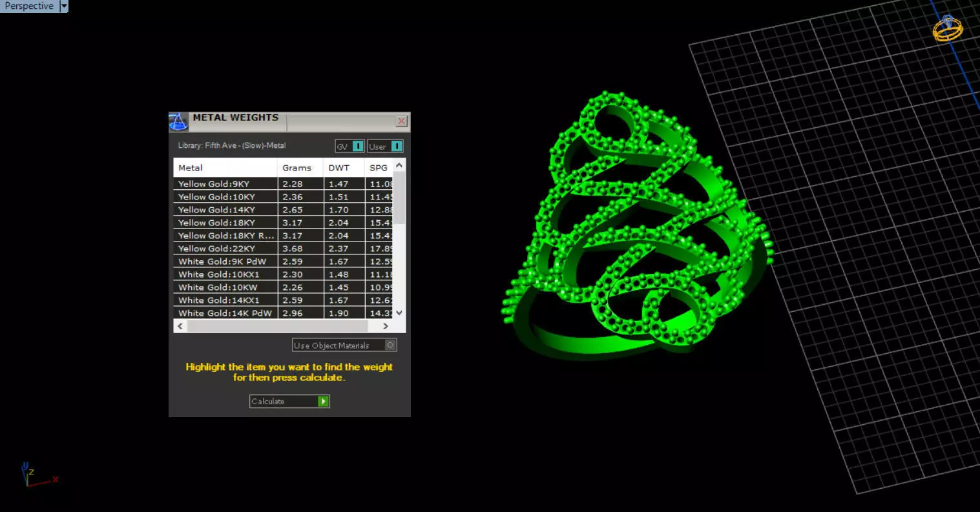Click the horizontal scrollbar left arrow
This screenshot has height=512, width=980.
coord(180,327)
